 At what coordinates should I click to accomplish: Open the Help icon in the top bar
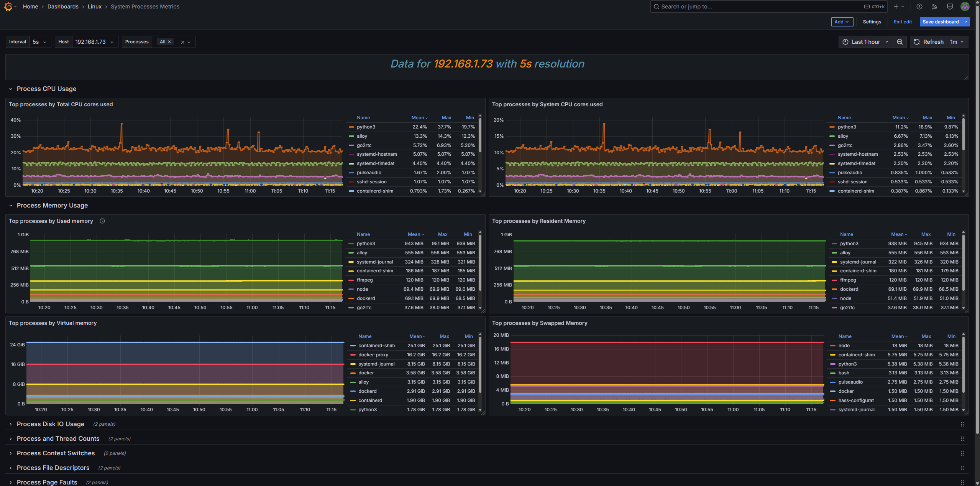tap(919, 6)
